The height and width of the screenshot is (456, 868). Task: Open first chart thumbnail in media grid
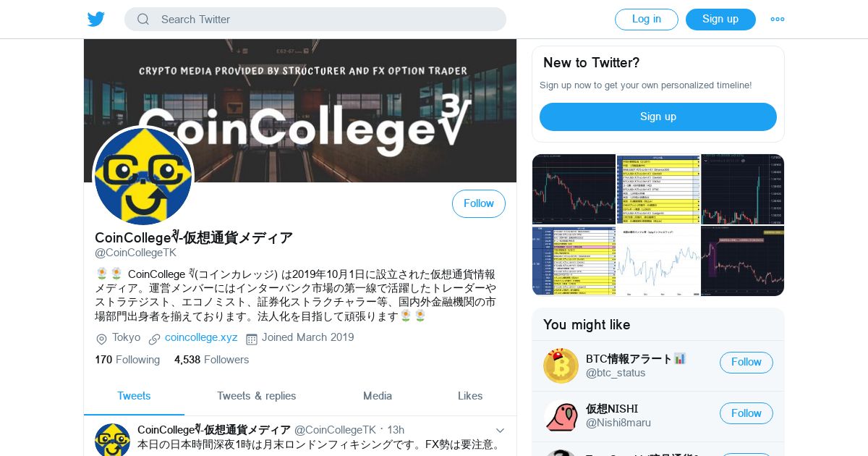click(574, 189)
